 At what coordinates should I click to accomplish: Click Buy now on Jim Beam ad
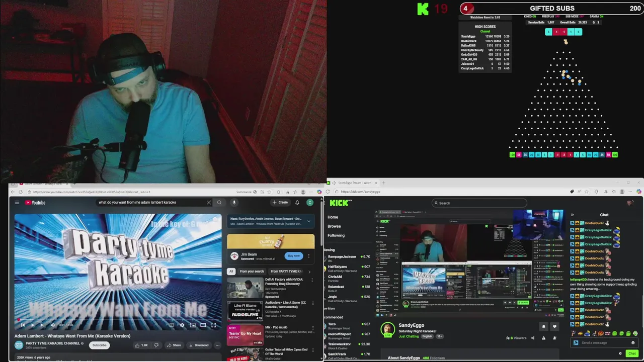tap(294, 256)
